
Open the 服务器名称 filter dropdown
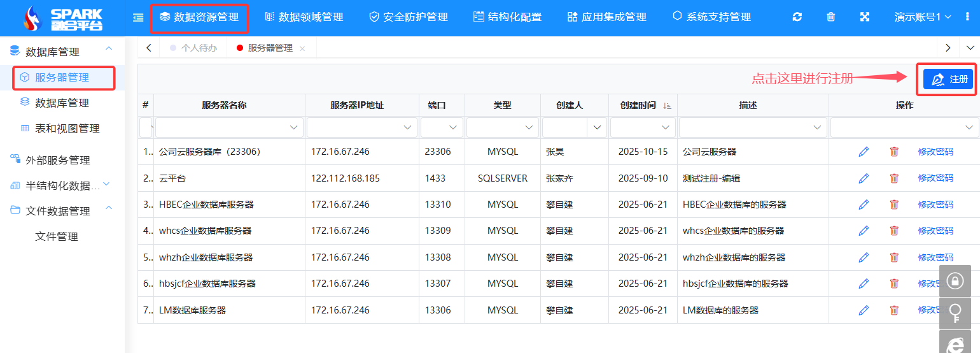pyautogui.click(x=294, y=127)
